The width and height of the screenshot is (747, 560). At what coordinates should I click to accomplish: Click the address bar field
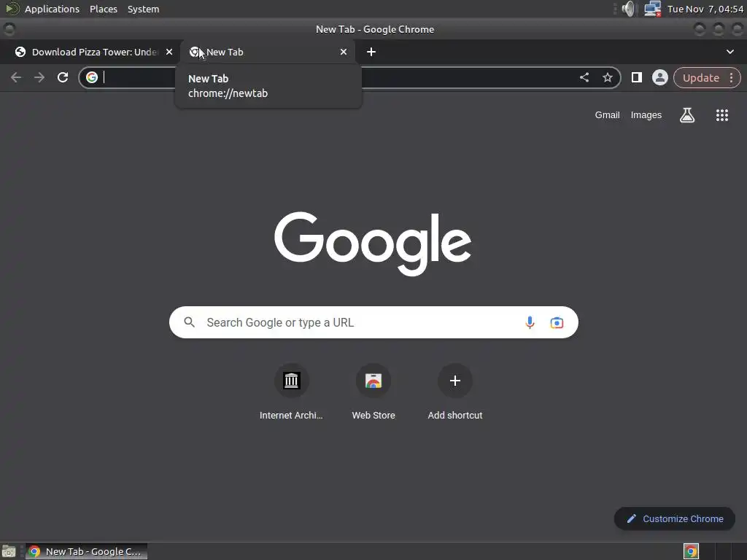[349, 77]
